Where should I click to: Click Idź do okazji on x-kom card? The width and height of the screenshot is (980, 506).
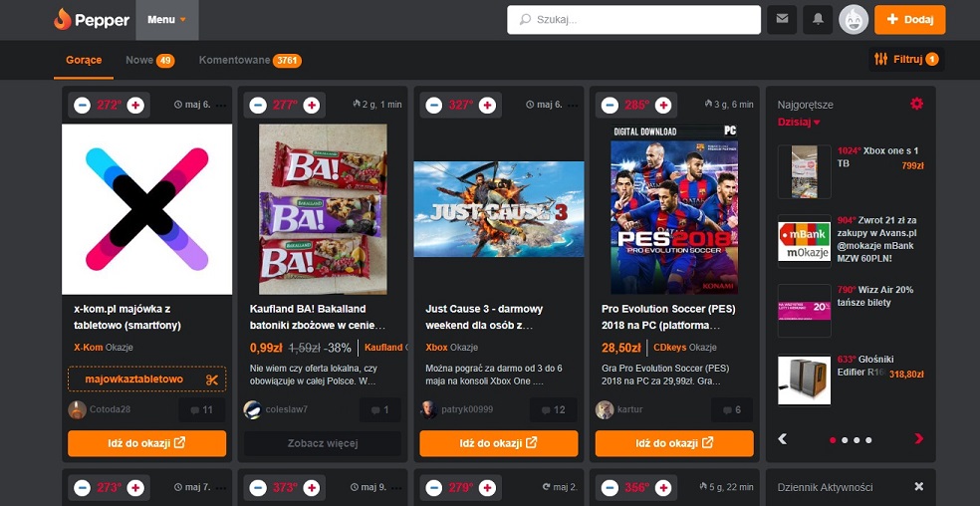pyautogui.click(x=146, y=443)
